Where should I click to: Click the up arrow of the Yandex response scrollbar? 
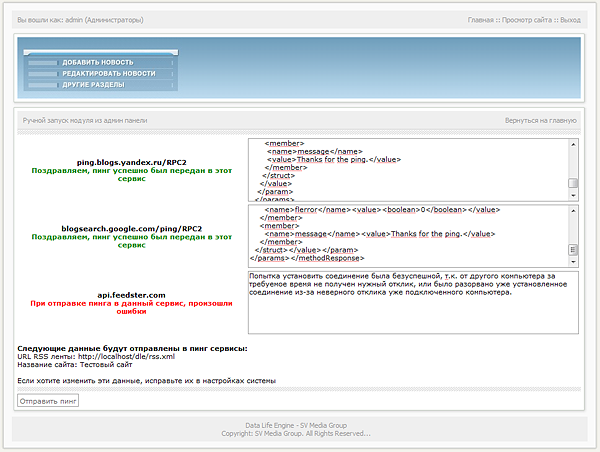573,144
